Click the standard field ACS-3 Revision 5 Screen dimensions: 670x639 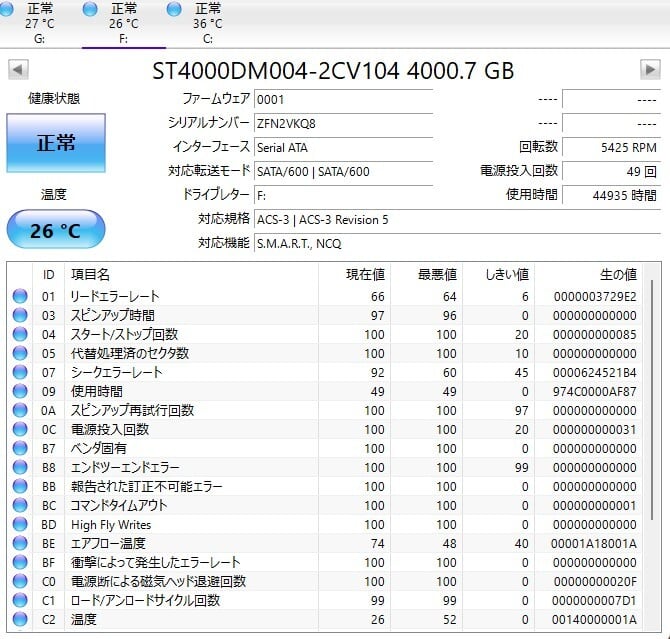click(457, 220)
